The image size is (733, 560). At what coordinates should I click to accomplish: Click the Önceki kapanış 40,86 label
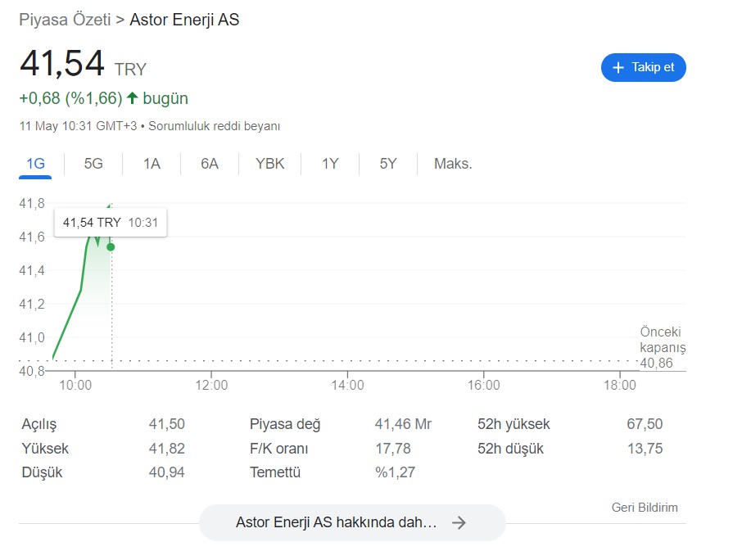tap(663, 347)
